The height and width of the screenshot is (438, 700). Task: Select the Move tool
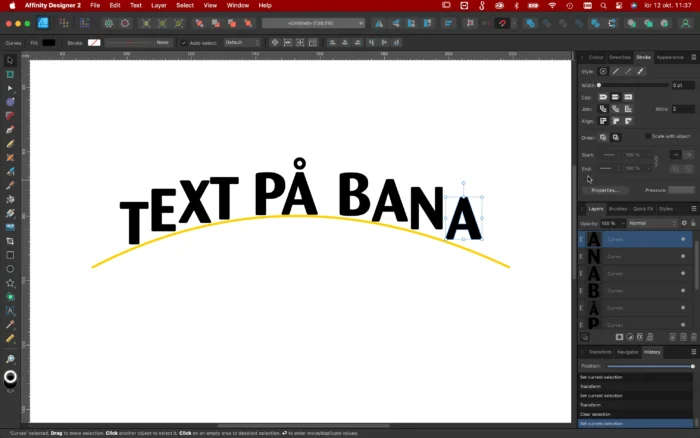[10, 60]
